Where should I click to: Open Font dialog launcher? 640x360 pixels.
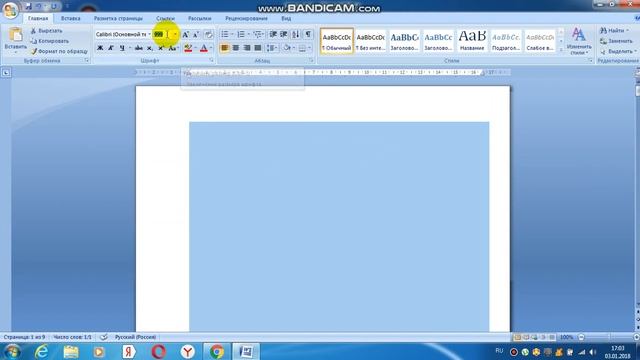click(x=211, y=60)
